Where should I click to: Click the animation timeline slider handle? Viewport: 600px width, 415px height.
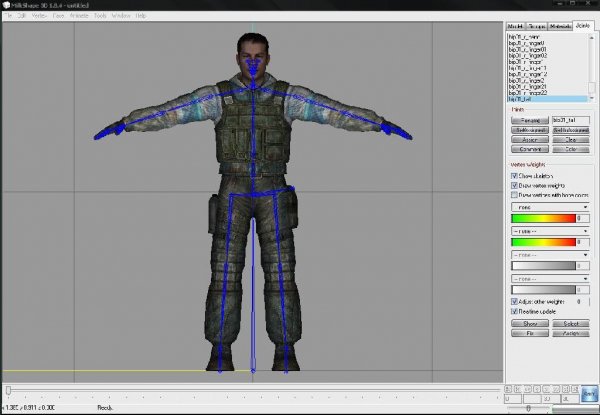click(8, 390)
